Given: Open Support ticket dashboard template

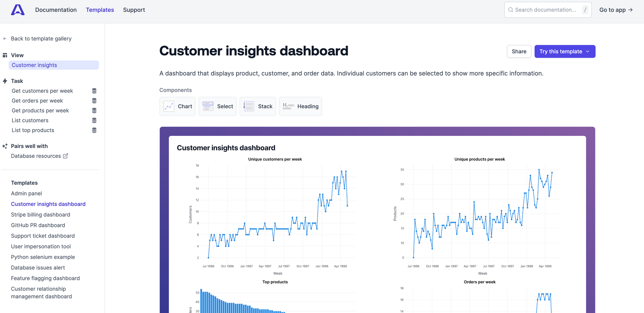Looking at the screenshot, I should tap(43, 236).
